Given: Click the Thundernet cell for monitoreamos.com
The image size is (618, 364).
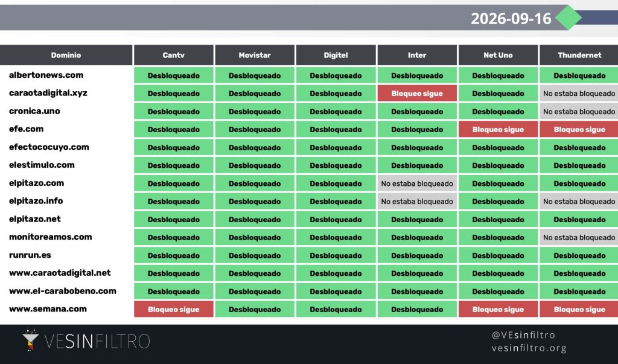Looking at the screenshot, I should [579, 237].
